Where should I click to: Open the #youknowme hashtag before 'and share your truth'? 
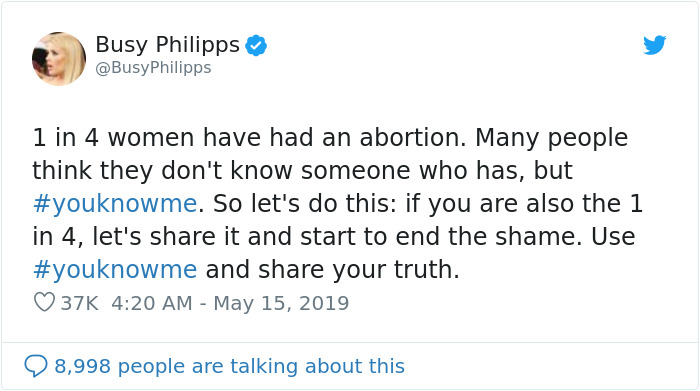point(115,270)
